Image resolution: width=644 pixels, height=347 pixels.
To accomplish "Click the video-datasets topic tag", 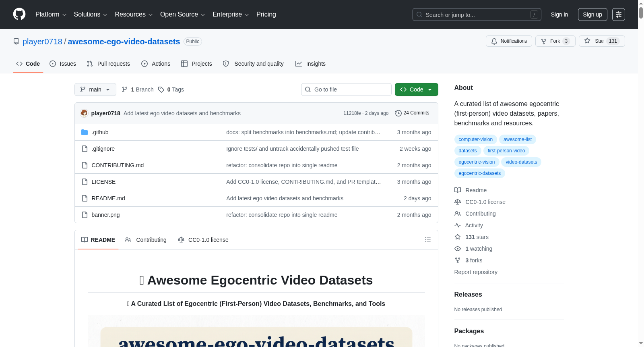I will tap(521, 162).
